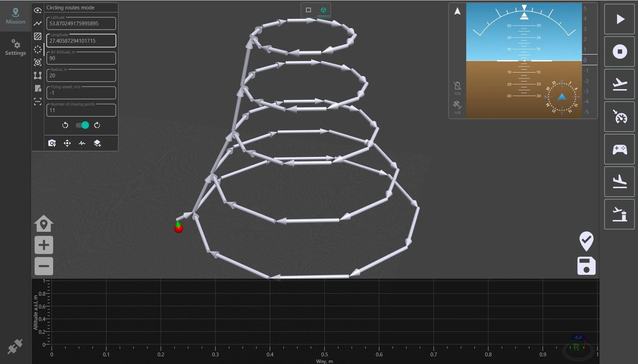Click the takeoff airplane button

point(620,84)
